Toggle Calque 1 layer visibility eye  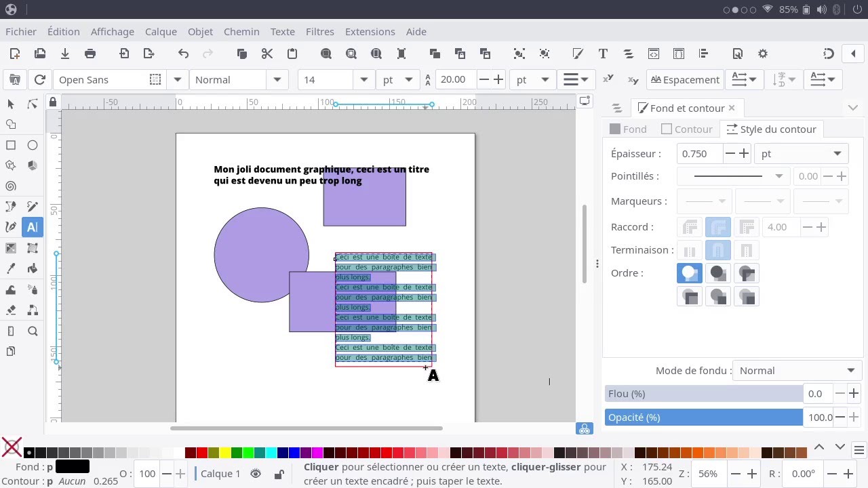[256, 474]
